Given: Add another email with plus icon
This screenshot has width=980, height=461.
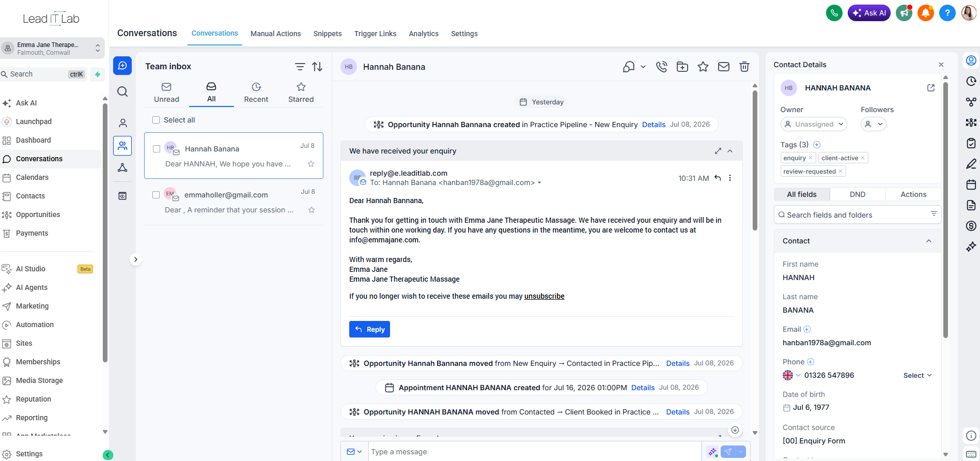Looking at the screenshot, I should [807, 329].
